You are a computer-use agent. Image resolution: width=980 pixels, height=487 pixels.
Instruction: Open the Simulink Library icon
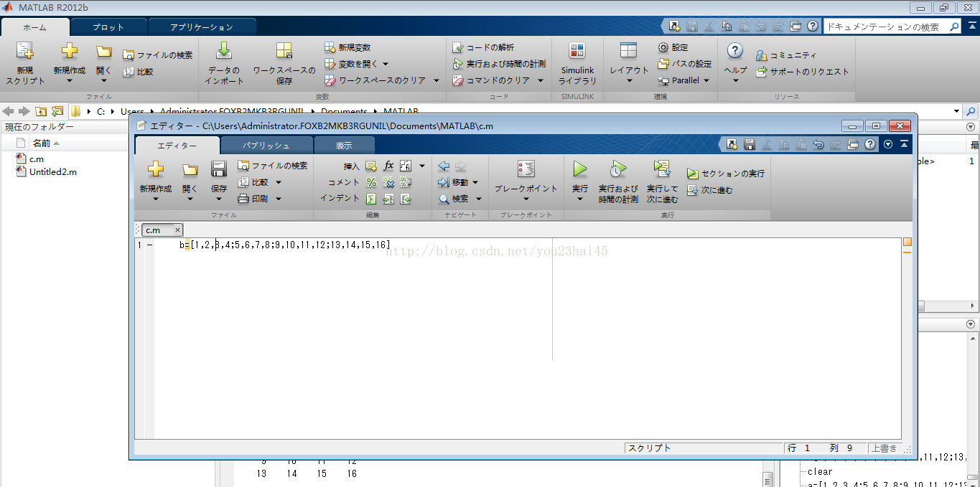pos(577,50)
